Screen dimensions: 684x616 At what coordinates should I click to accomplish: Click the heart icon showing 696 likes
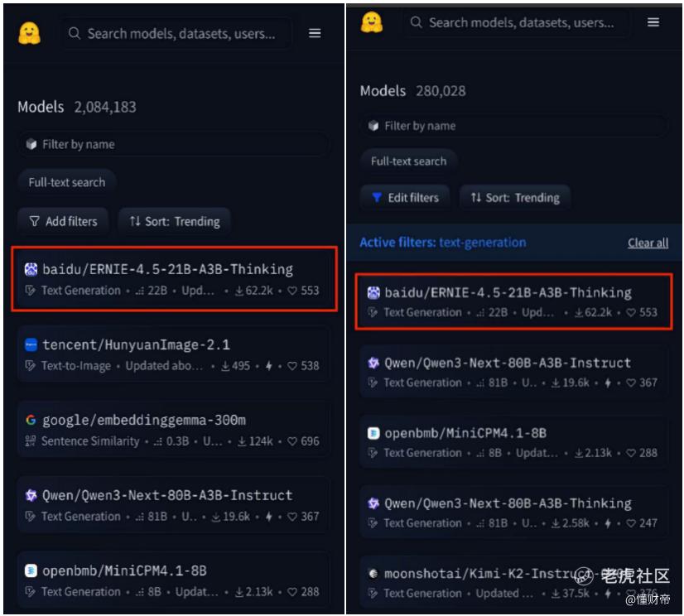(x=291, y=441)
